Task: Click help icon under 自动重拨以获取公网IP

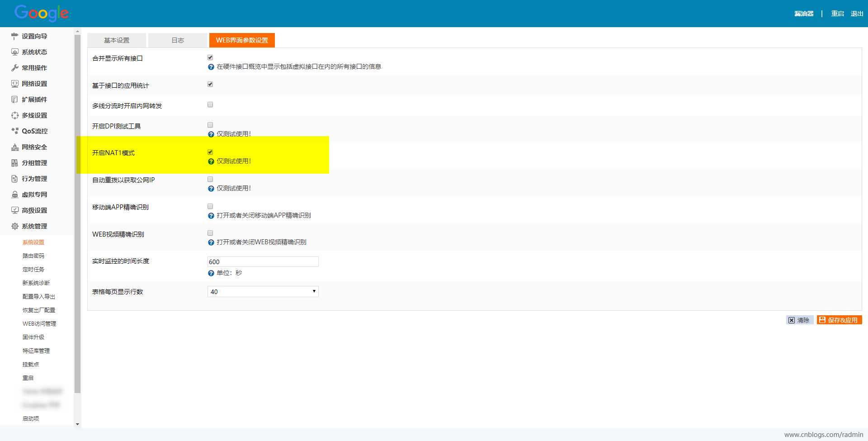Action: click(211, 189)
